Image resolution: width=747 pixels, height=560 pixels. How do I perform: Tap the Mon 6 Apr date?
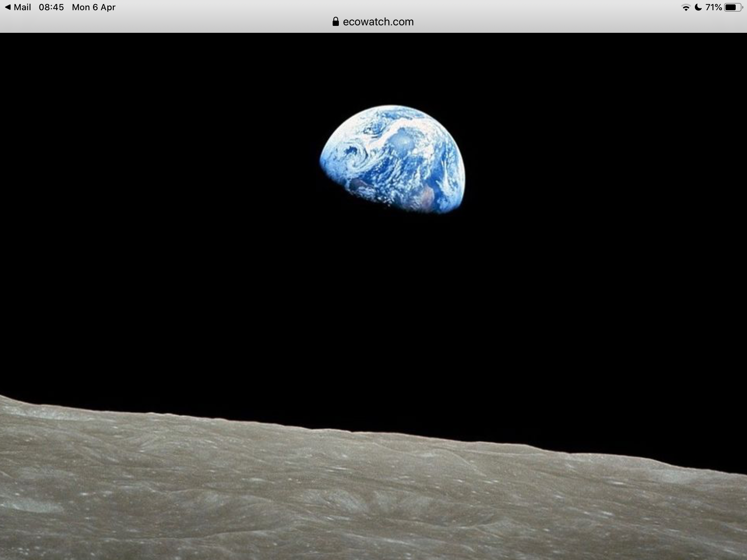point(94,7)
